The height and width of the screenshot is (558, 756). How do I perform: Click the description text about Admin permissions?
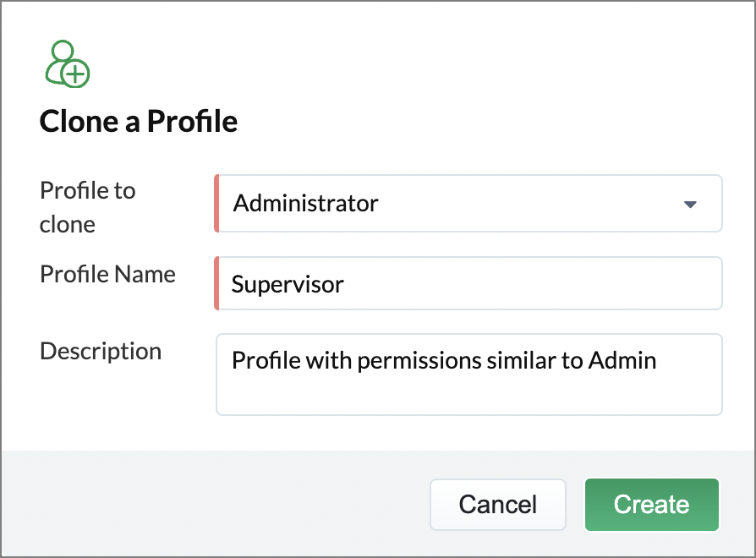coord(444,360)
